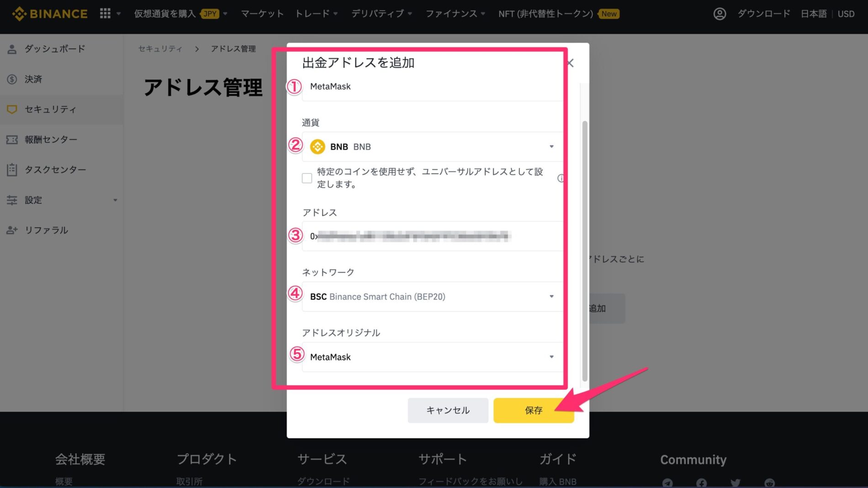
Task: Click the address label field containing MetaMask
Action: 432,87
